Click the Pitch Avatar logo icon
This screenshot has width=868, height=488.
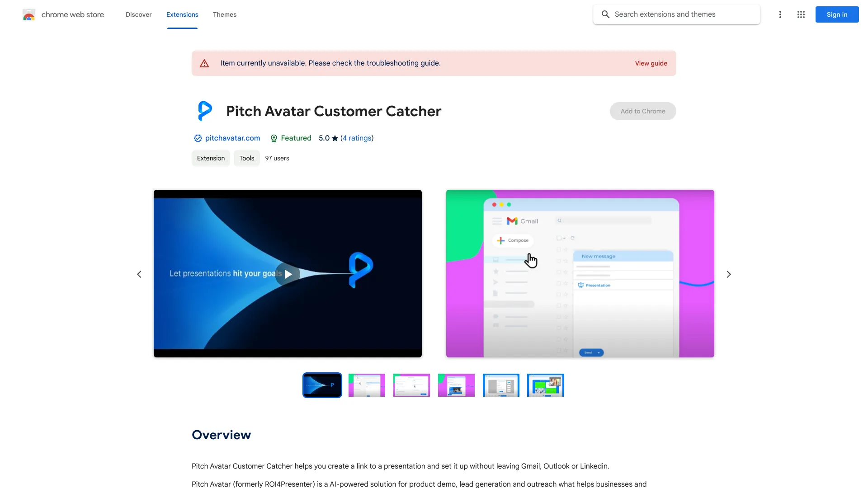coord(204,111)
